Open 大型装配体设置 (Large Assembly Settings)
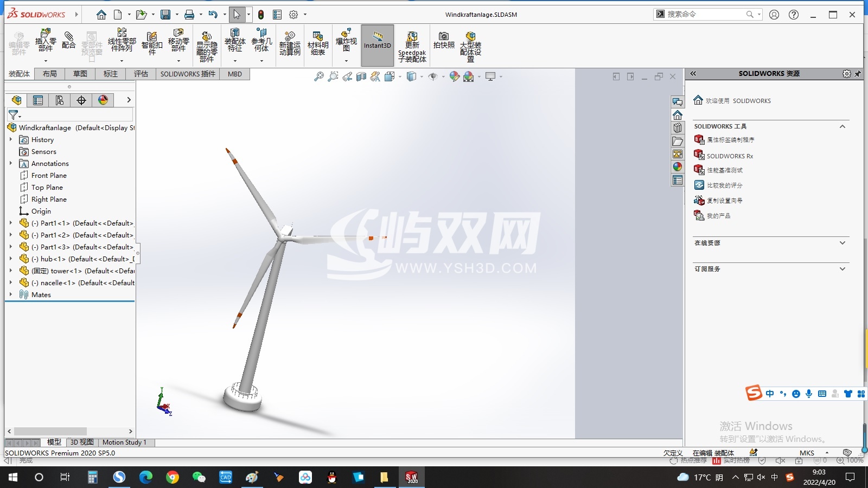 (x=470, y=47)
